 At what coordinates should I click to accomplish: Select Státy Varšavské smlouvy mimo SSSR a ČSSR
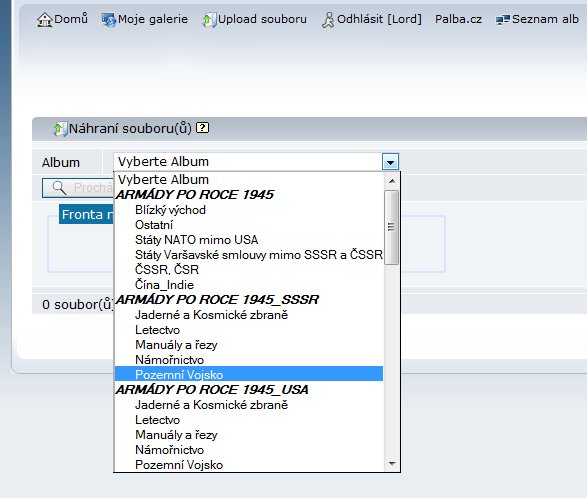tap(249, 255)
